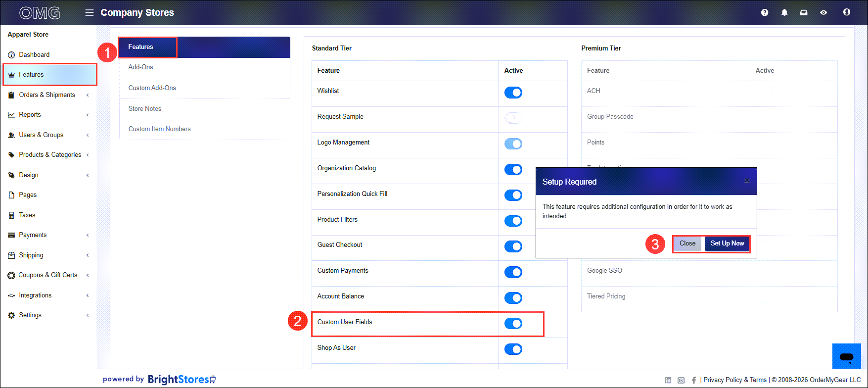Expand the Integrations submenu chevron
Screen dimensions: 868x388
(x=88, y=295)
